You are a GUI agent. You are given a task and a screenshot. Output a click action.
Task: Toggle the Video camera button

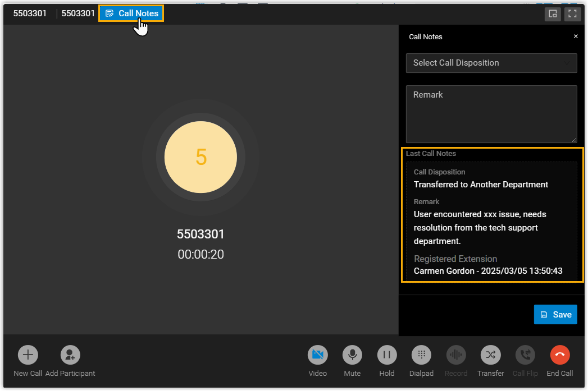tap(317, 355)
